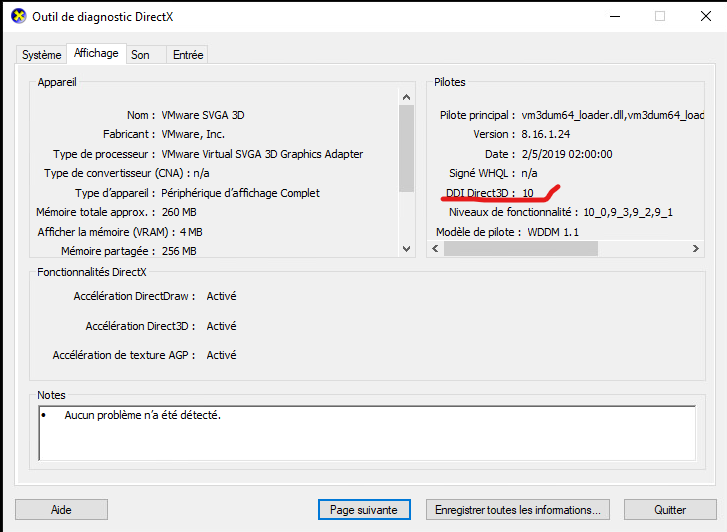Viewport: 727px width, 532px height.
Task: Click the driver version '8.16.1.24'
Action: (x=545, y=135)
